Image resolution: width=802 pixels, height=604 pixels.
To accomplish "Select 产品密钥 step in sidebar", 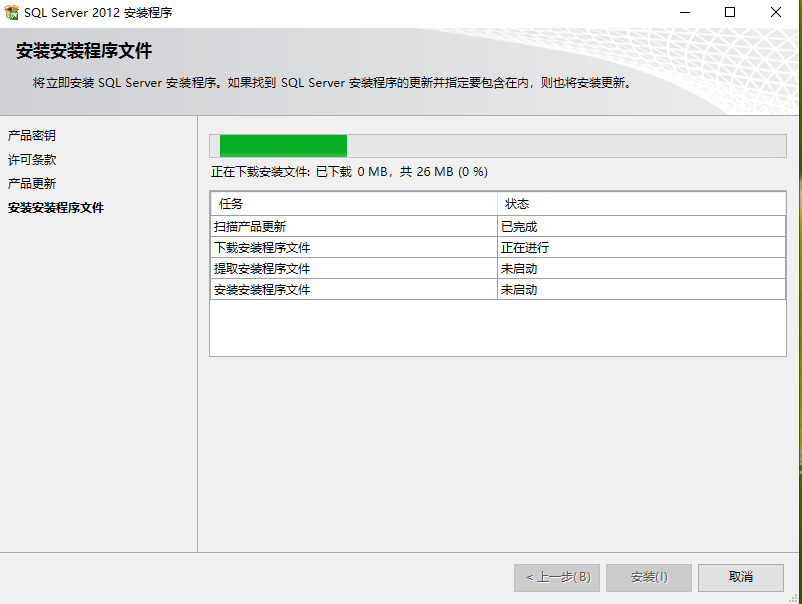I will click(32, 136).
